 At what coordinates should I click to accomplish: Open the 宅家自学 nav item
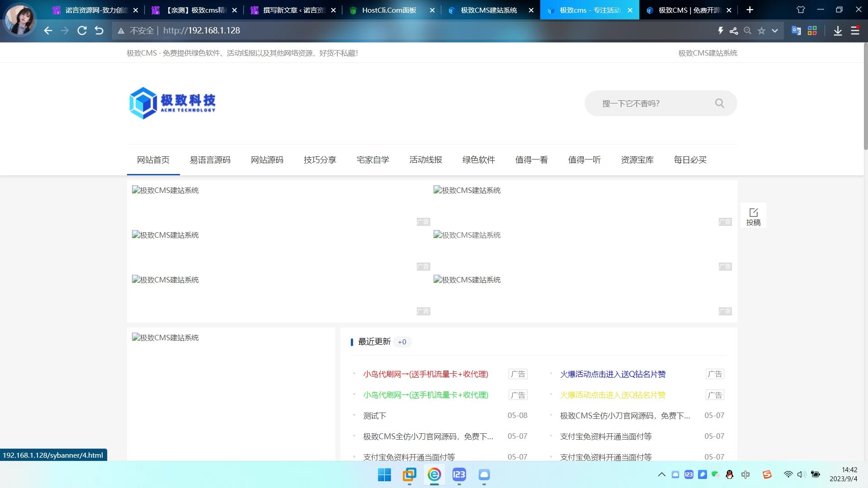[x=373, y=160]
